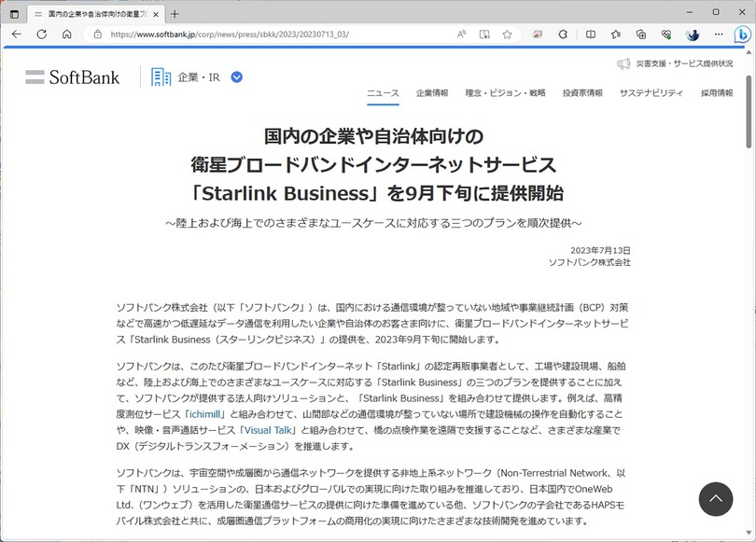
Task: Open the Favorites list
Action: [x=616, y=35]
